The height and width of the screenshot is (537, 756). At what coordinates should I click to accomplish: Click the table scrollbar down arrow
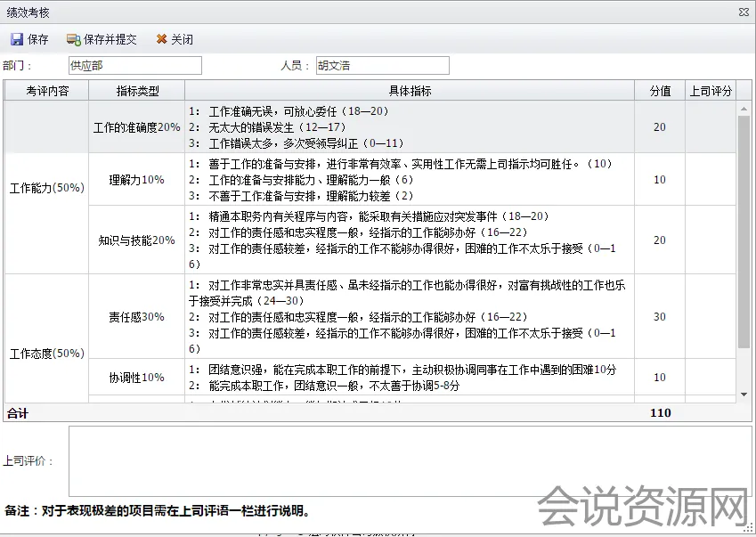[744, 394]
